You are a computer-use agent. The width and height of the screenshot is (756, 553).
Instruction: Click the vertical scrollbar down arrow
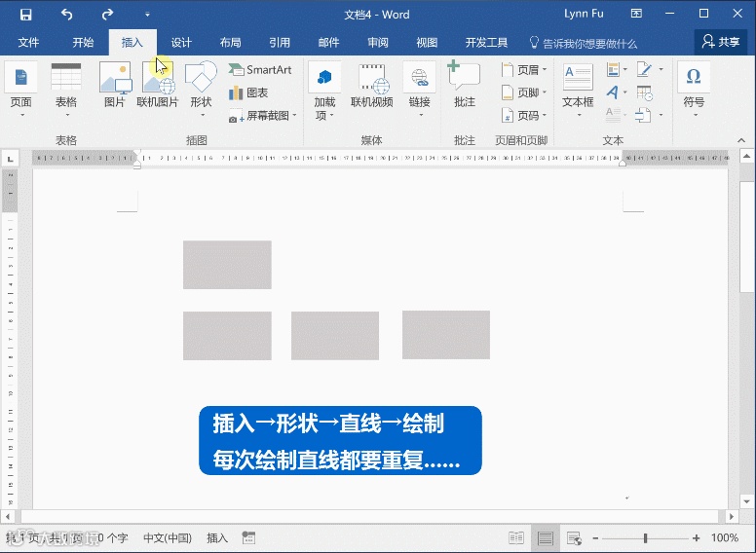(x=746, y=501)
